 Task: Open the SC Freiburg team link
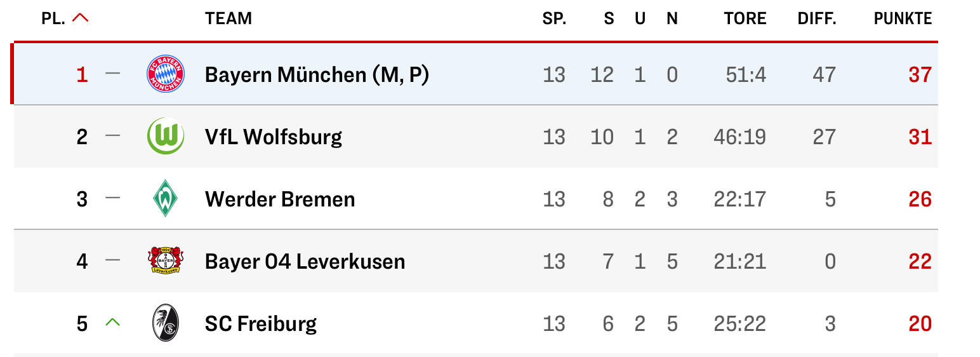click(261, 324)
